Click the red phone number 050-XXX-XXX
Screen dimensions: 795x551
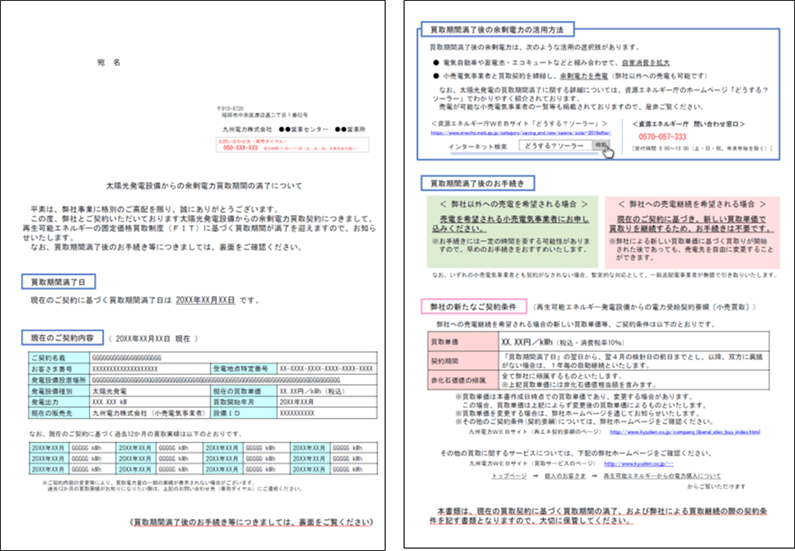(240, 148)
